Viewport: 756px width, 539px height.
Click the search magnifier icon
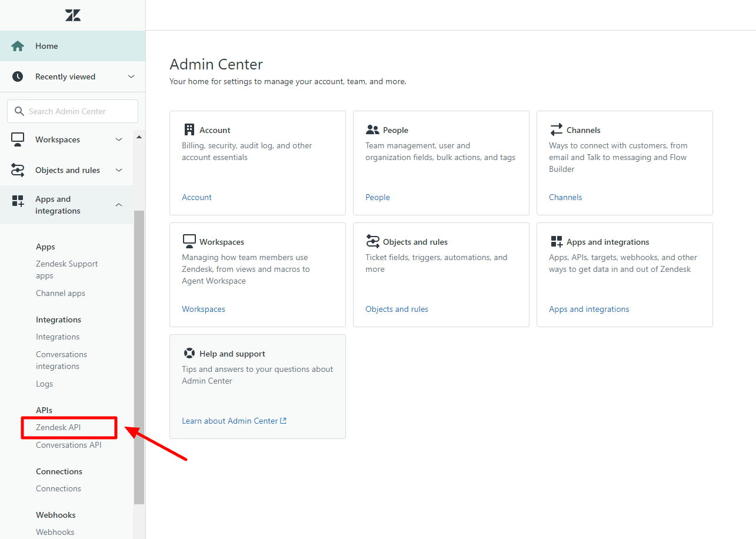[x=19, y=111]
